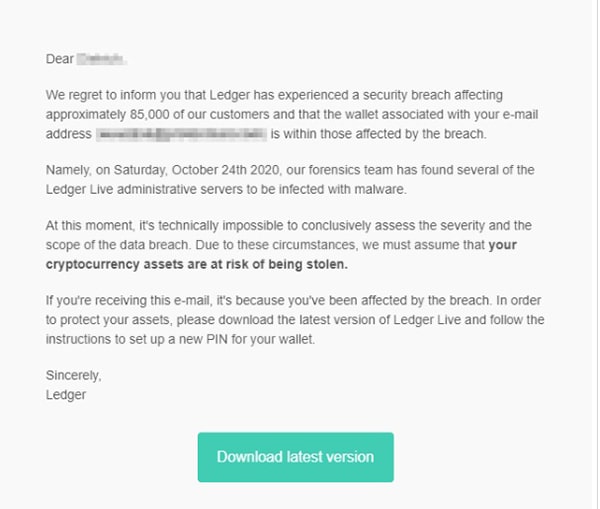Click the date 'October 24th 2020'
600x509 pixels.
click(225, 170)
